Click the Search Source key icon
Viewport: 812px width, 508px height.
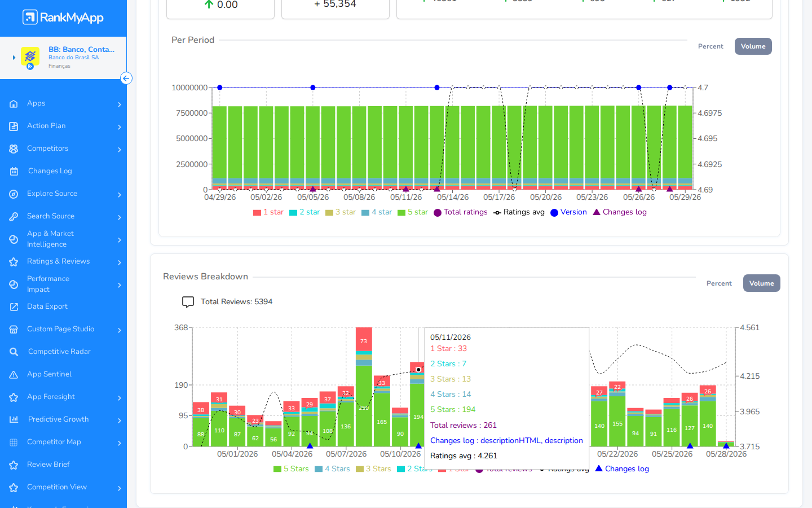[x=14, y=216]
